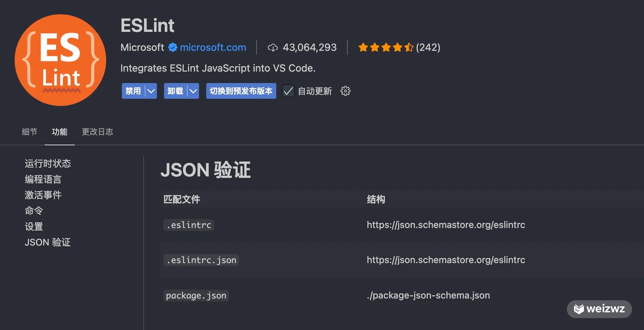Viewport: 644px width, 330px height.
Task: Click the star rating icons
Action: tap(386, 47)
